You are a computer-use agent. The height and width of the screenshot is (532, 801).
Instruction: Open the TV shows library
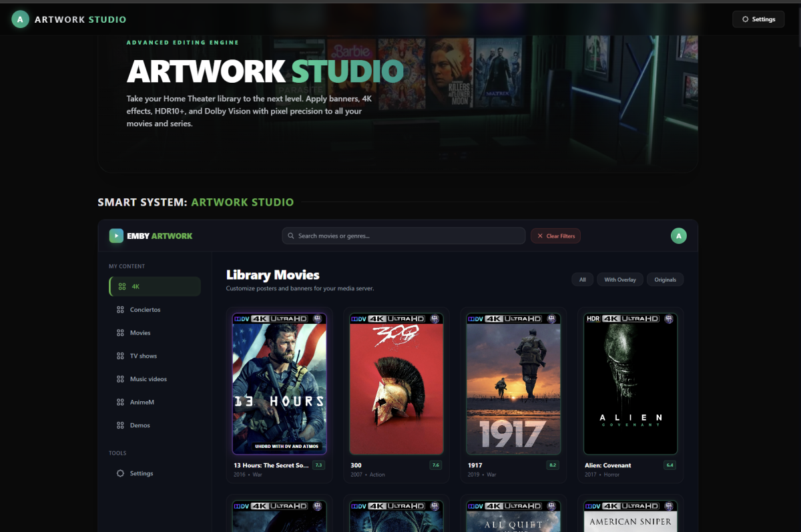[x=155, y=356]
